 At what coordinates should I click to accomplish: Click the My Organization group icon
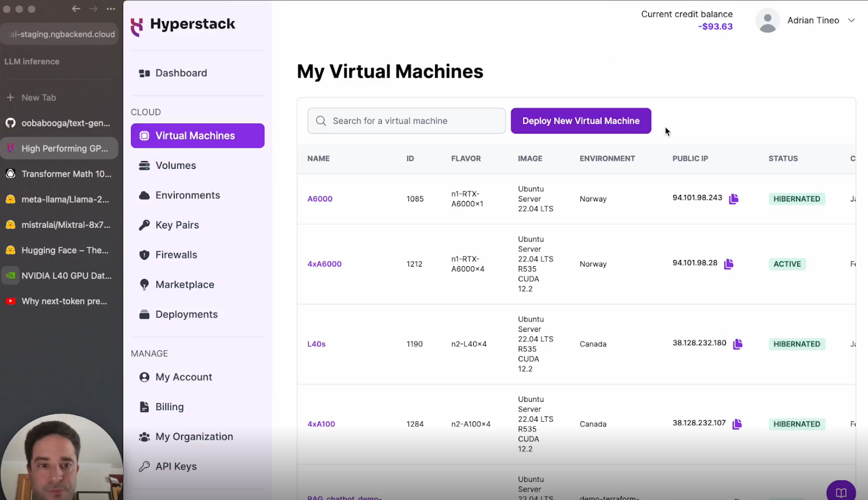tap(144, 436)
